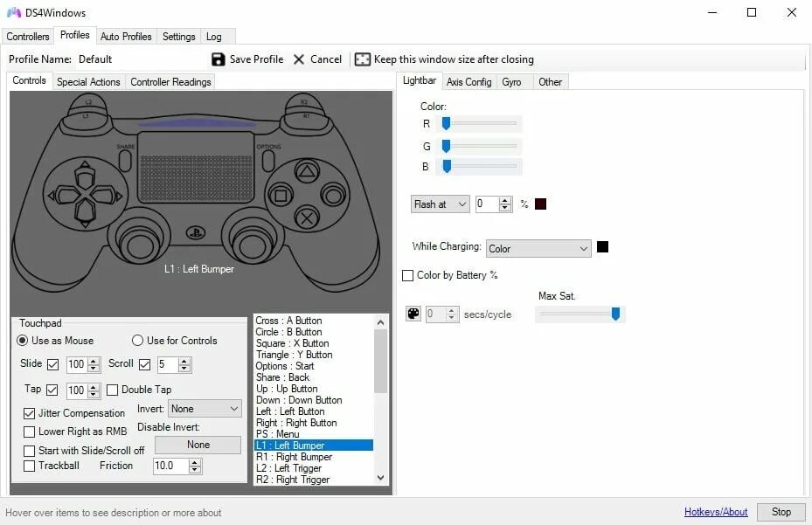Click the secs/cycle stepper arrows

452,314
